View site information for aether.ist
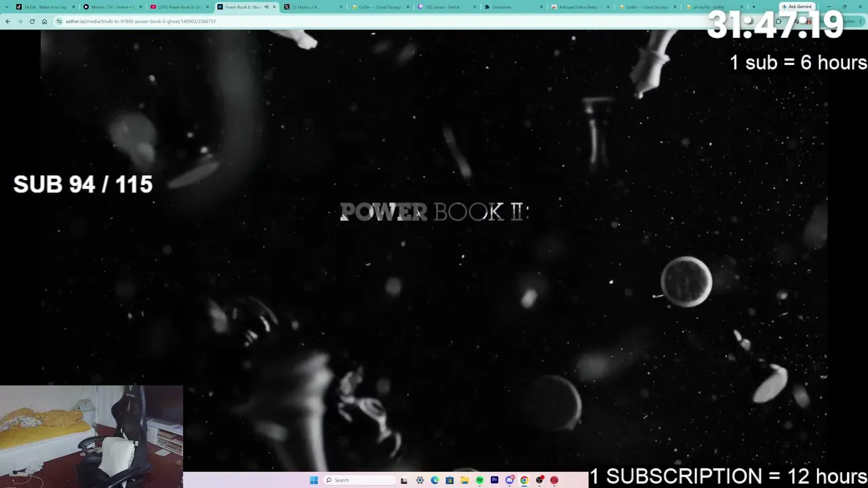The image size is (868, 488). [60, 21]
